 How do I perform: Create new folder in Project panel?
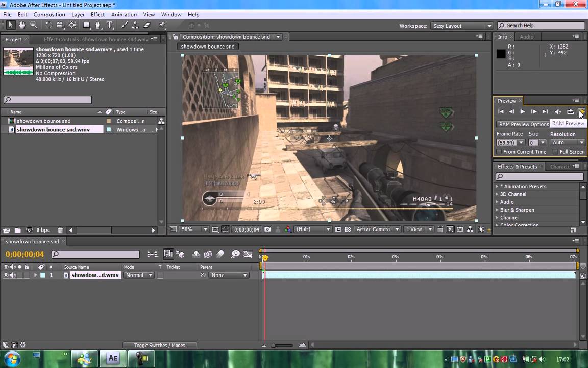click(x=18, y=230)
